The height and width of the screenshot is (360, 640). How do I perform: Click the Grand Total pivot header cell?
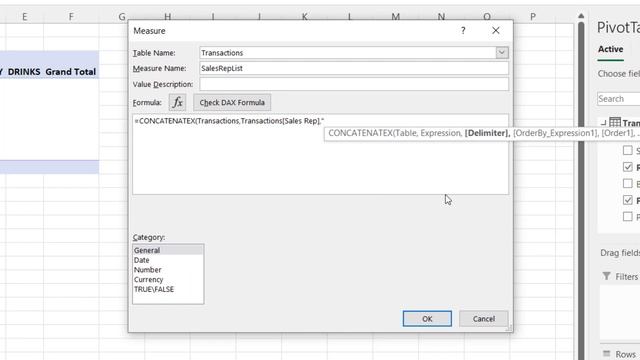[71, 72]
